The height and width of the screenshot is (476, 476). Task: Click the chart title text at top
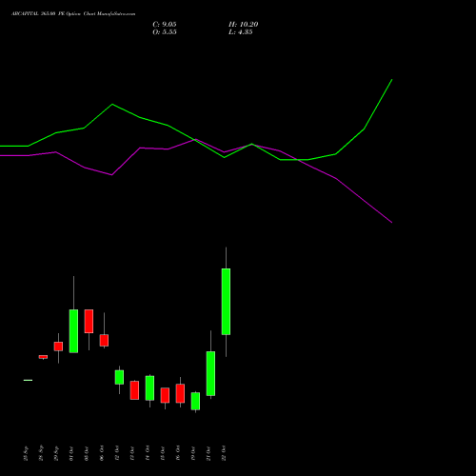(x=73, y=14)
